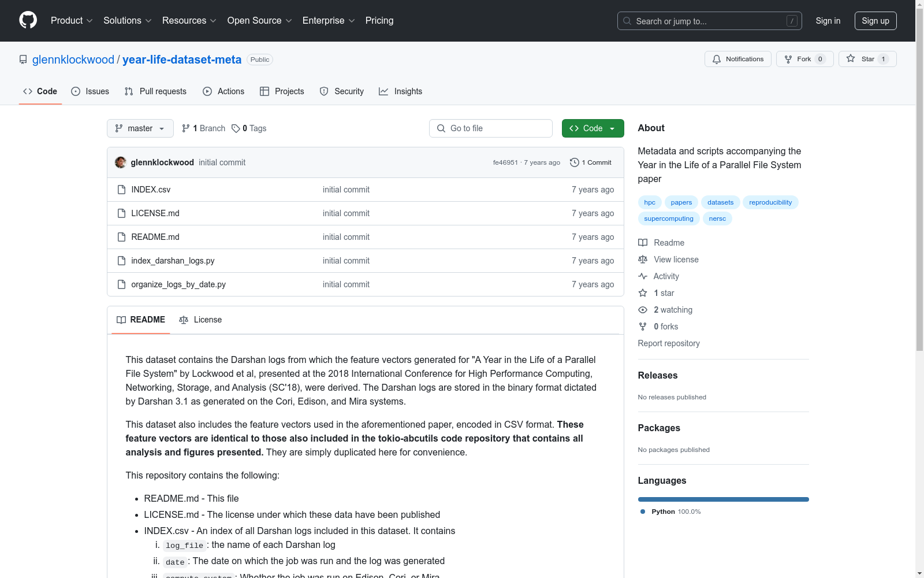Switch to the Security tab
Viewport: 924px width, 578px height.
pos(342,91)
